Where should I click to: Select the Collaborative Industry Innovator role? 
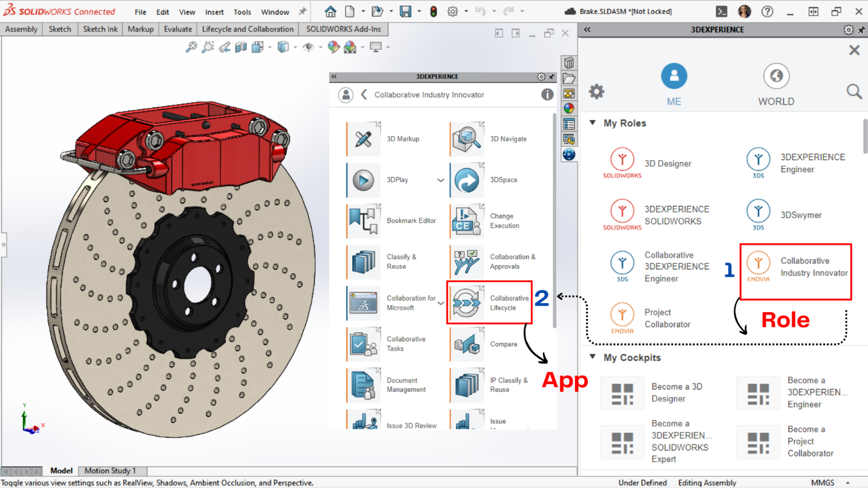pos(796,267)
